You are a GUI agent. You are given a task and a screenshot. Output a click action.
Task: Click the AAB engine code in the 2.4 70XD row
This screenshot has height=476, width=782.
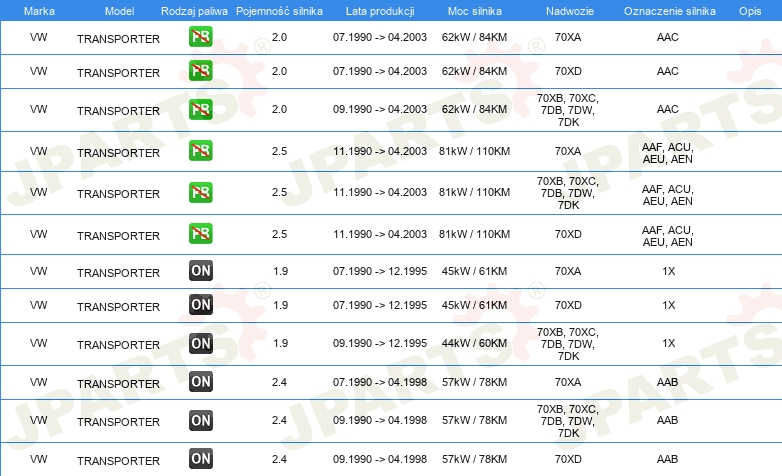tap(667, 459)
